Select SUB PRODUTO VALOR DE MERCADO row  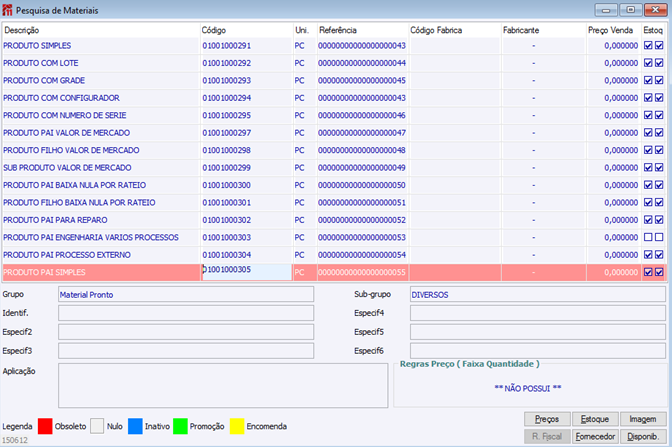click(334, 168)
